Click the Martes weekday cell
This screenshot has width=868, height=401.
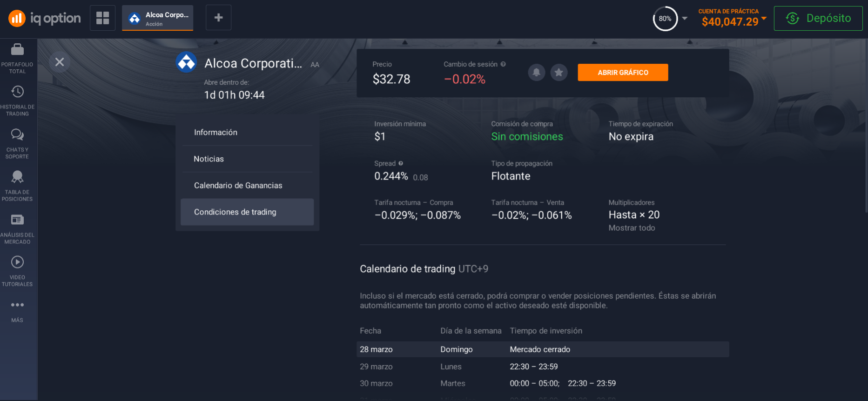(453, 383)
